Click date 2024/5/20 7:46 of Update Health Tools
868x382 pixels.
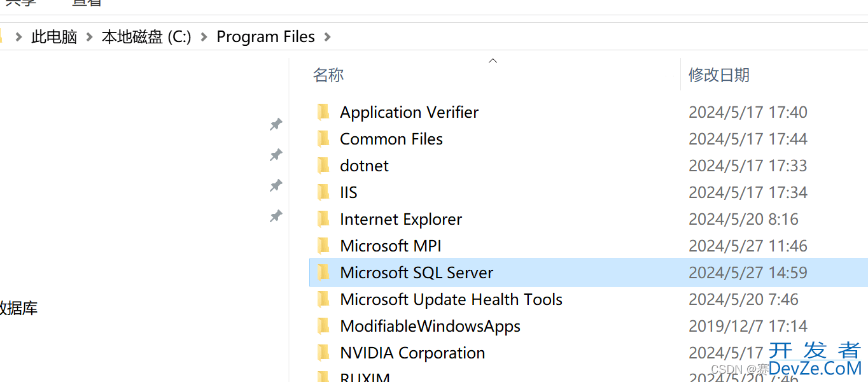[743, 299]
